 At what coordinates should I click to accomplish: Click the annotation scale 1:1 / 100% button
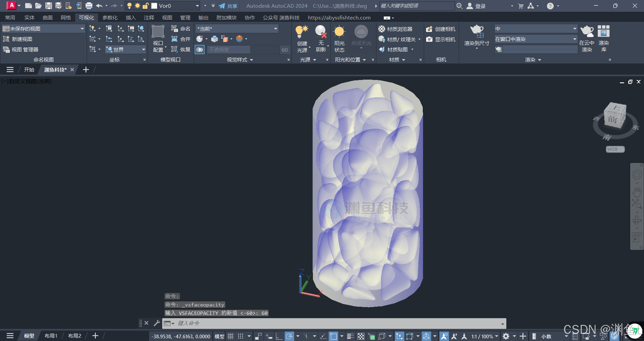point(484,336)
